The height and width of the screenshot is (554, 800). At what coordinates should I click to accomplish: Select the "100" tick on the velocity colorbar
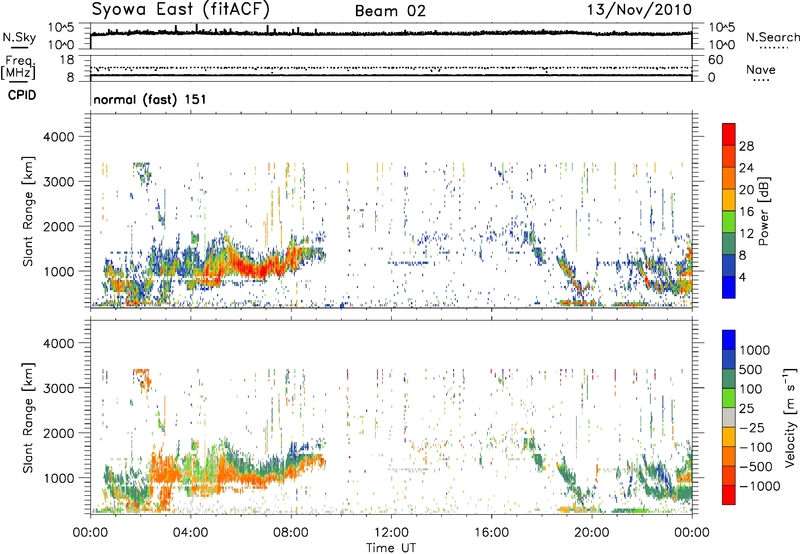(751, 389)
